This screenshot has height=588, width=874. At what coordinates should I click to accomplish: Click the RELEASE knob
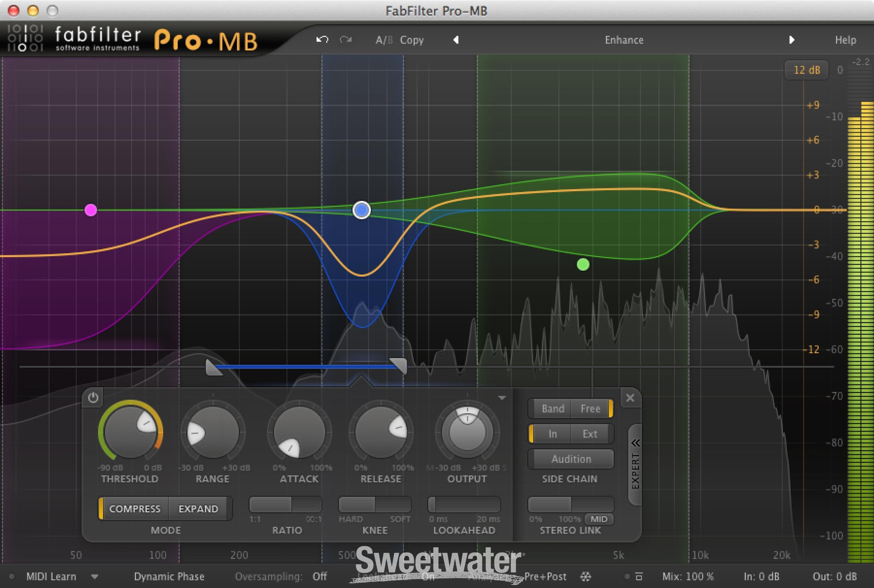click(x=381, y=432)
